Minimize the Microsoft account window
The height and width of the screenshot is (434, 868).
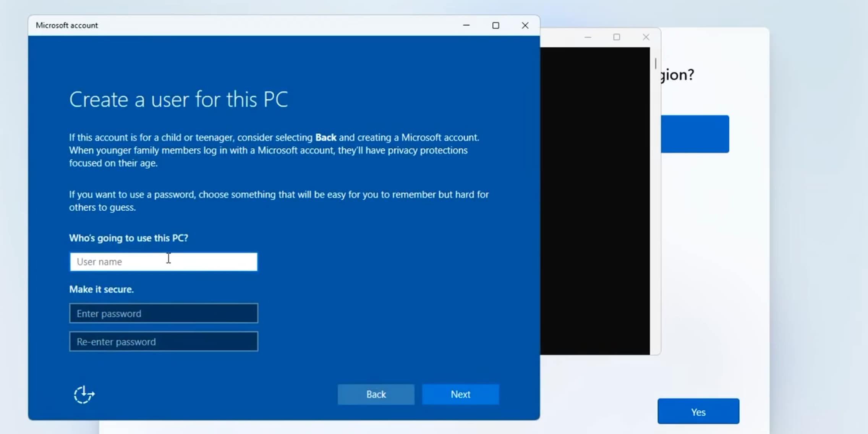pyautogui.click(x=466, y=25)
